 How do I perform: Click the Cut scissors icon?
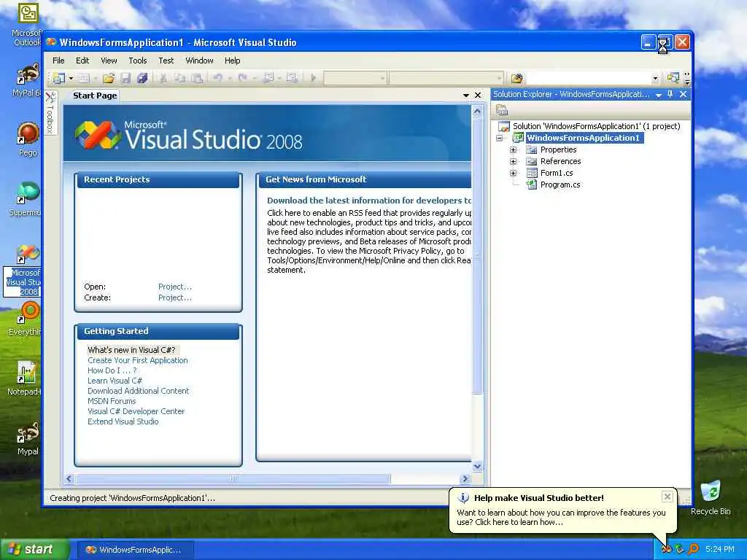point(163,78)
